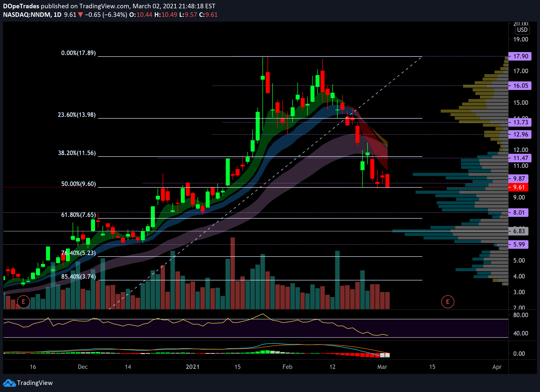
Task: Click the red down-triangle price change indicator
Action: 80,15
